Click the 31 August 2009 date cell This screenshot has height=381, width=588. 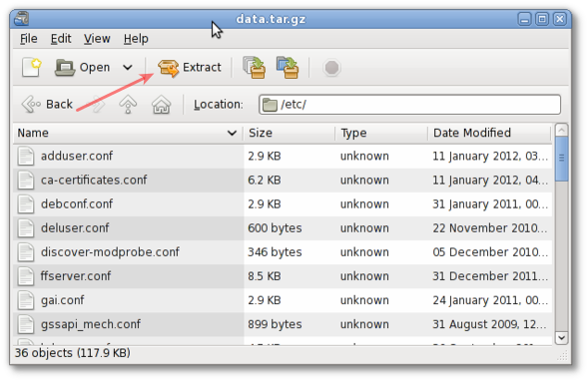coord(489,324)
